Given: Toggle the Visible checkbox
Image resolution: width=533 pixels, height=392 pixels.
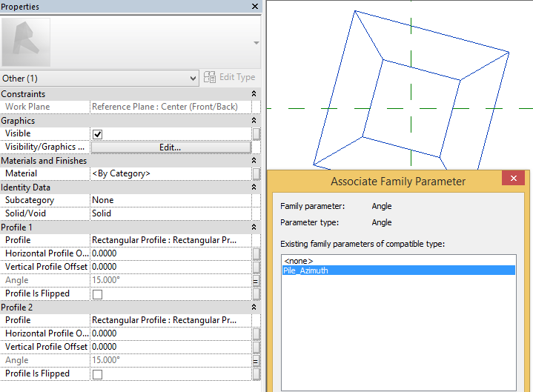Looking at the screenshot, I should pos(98,134).
